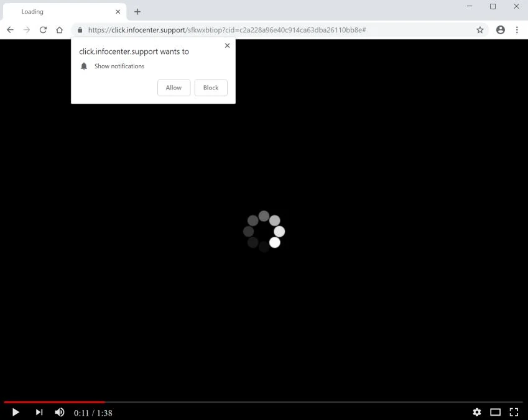
Task: Switch to theater mode
Action: (495, 413)
